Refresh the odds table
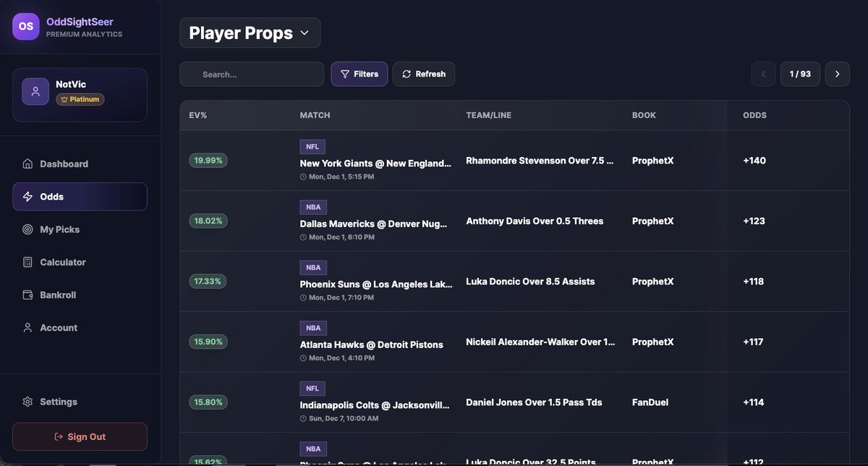Viewport: 868px width, 466px height. [424, 74]
